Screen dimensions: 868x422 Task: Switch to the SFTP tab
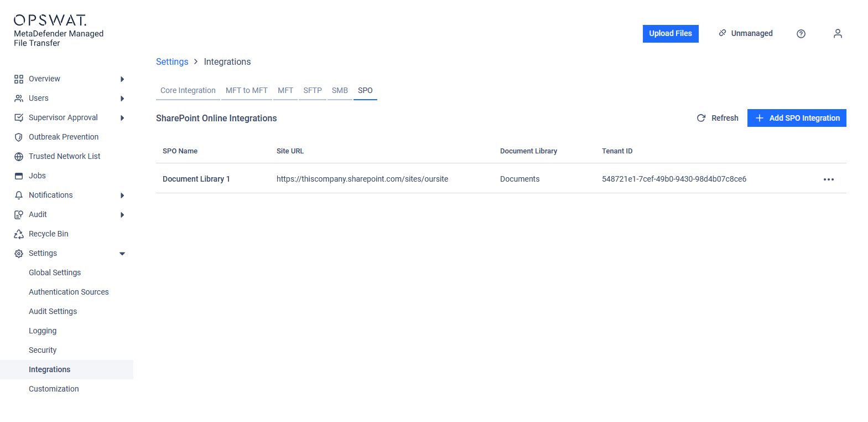pos(313,90)
